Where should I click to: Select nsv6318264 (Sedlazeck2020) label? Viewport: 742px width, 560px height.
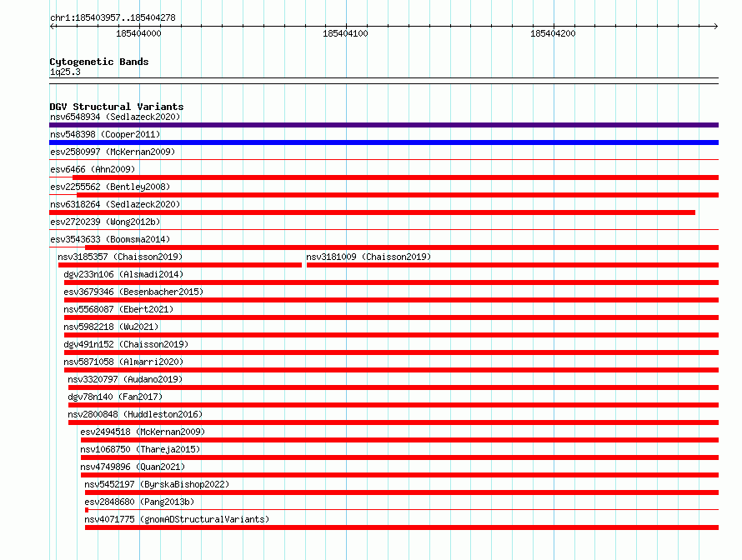pyautogui.click(x=115, y=204)
